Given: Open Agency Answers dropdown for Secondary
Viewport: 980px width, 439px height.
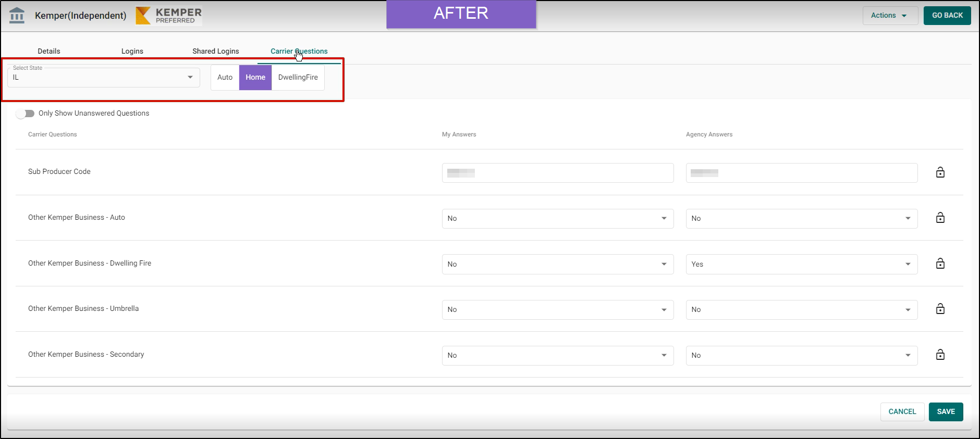Looking at the screenshot, I should (802, 356).
